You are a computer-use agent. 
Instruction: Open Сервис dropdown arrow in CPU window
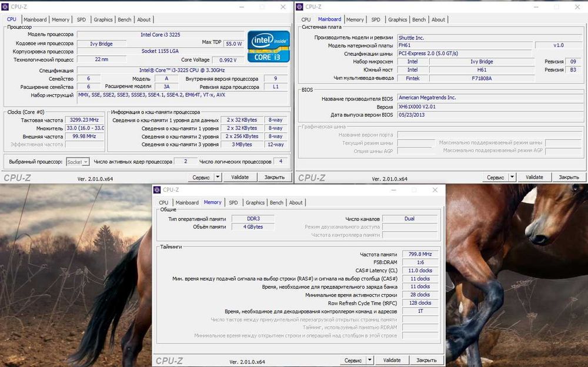[218, 177]
